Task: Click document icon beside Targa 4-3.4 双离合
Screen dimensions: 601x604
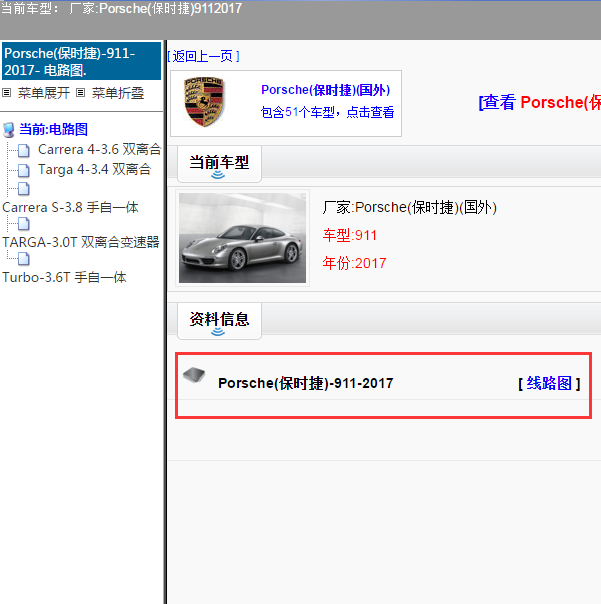Action: [24, 170]
